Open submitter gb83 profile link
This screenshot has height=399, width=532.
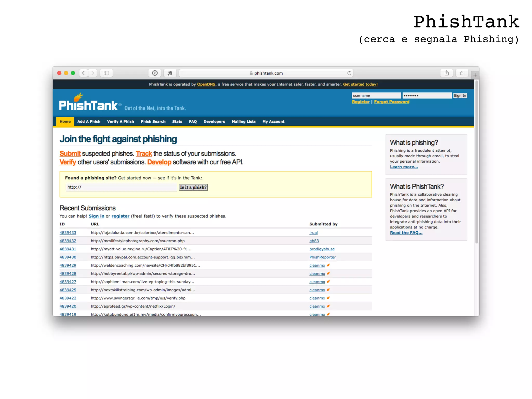coord(314,241)
